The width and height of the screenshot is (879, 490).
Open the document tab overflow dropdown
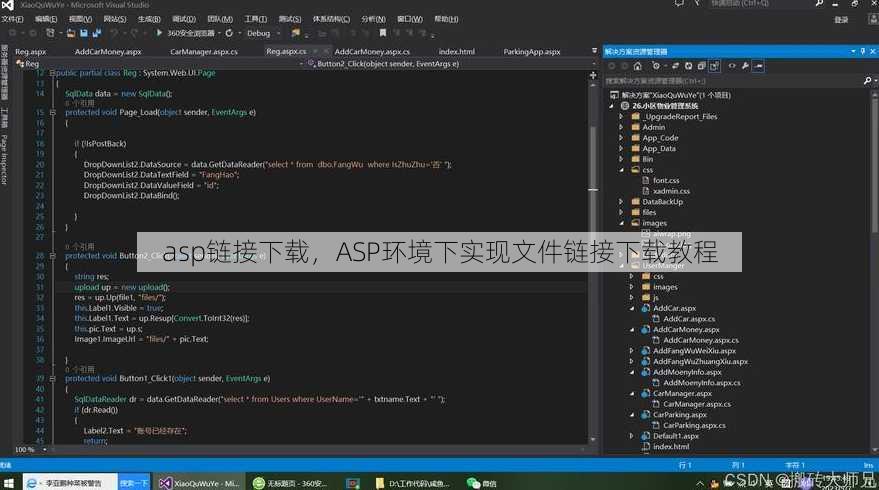pyautogui.click(x=594, y=51)
